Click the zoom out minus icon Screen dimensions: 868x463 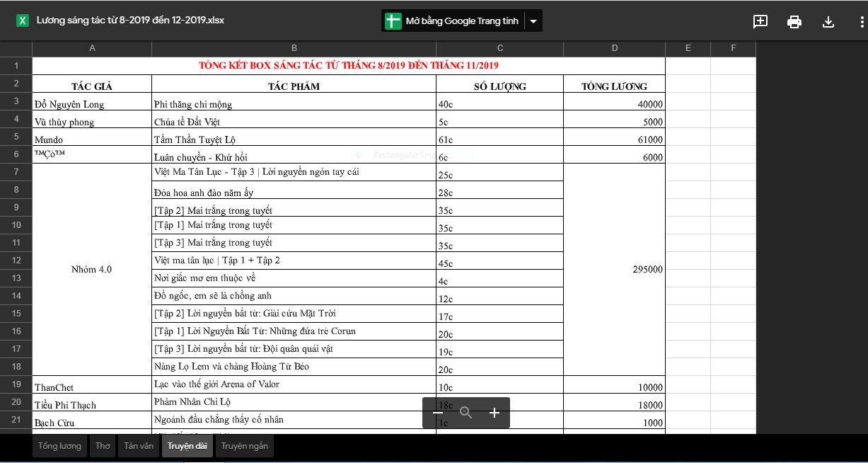pos(438,413)
